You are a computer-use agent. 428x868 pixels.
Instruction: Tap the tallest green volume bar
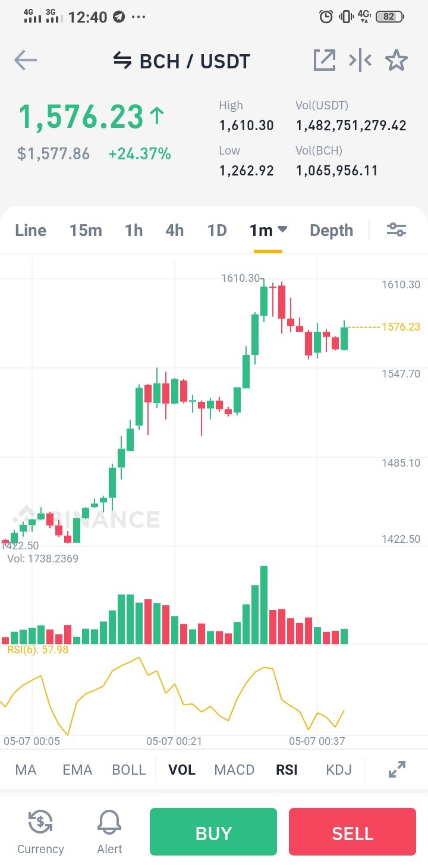pyautogui.click(x=264, y=605)
